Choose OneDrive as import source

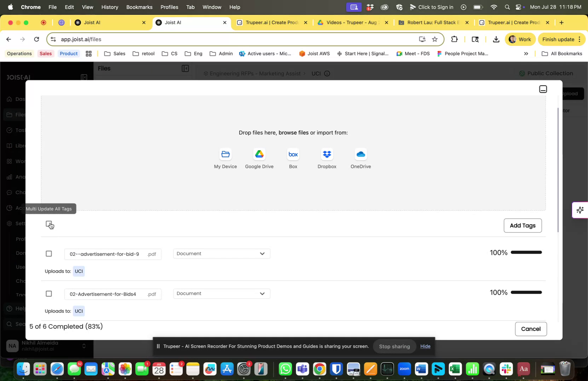click(x=360, y=158)
